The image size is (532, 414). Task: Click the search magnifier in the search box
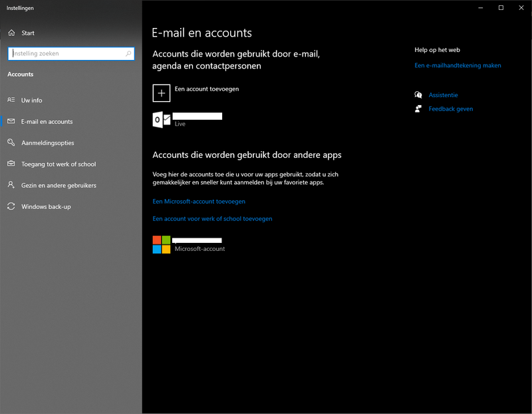click(129, 54)
